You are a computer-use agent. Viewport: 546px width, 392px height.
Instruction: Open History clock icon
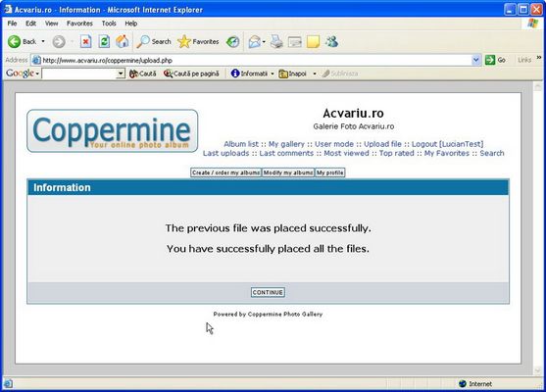232,42
